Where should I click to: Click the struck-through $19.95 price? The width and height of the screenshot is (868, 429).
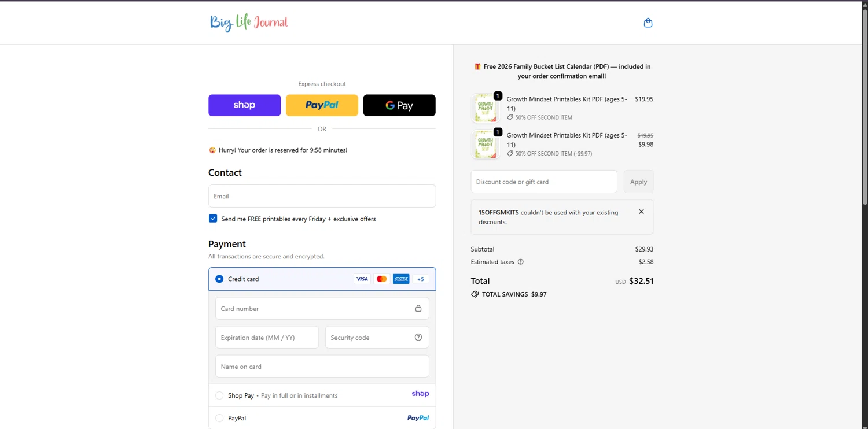pyautogui.click(x=645, y=135)
